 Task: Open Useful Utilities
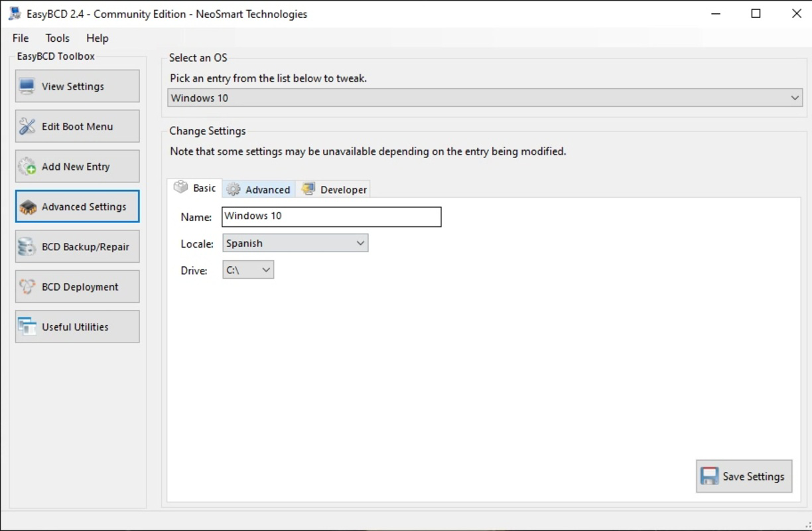pos(78,327)
